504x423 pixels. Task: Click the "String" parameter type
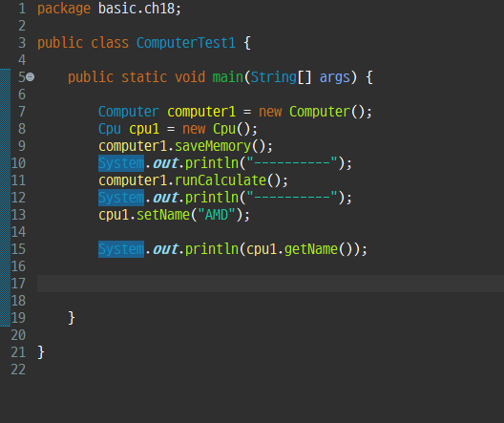[274, 77]
